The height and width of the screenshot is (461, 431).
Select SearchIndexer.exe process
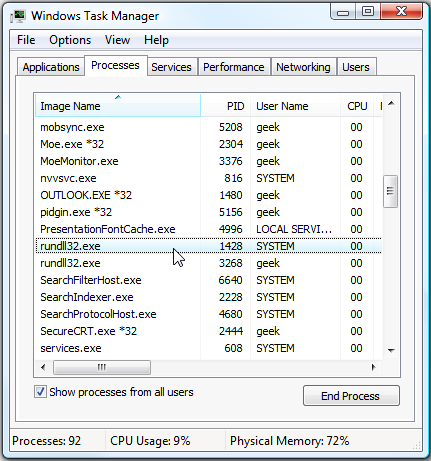click(x=208, y=297)
